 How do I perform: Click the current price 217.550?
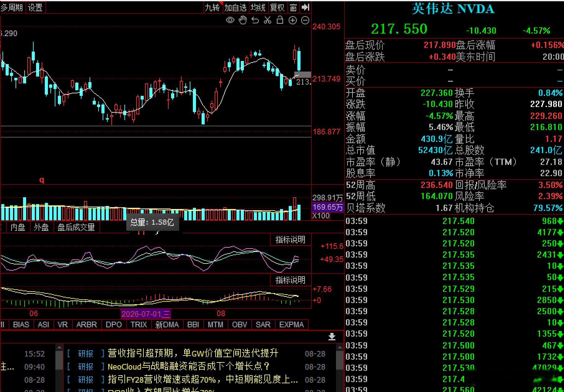pyautogui.click(x=399, y=29)
